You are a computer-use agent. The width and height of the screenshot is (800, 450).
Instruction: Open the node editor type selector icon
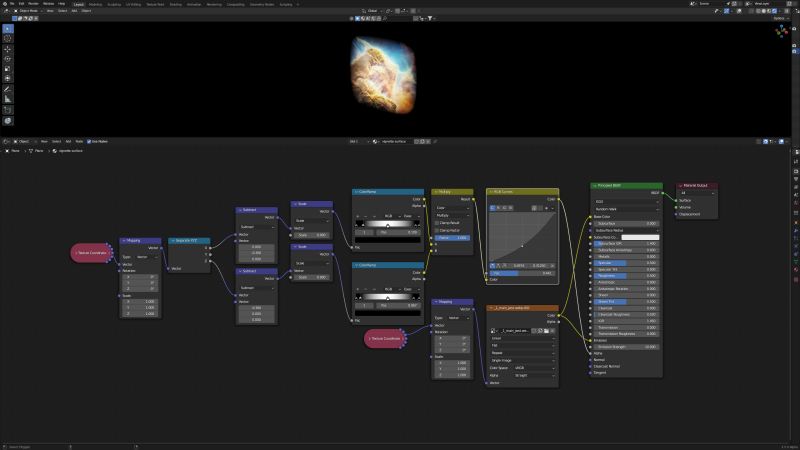(x=6, y=141)
